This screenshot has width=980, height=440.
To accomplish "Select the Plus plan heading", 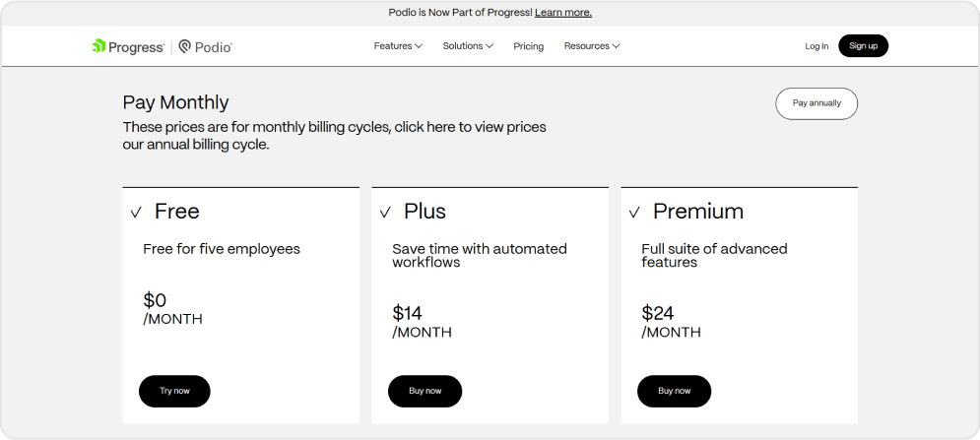I will click(x=425, y=212).
